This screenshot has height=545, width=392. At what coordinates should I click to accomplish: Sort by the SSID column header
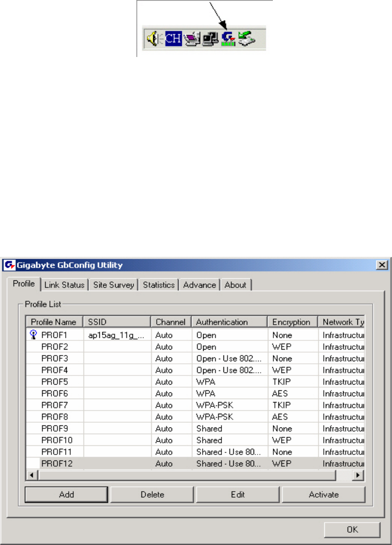click(117, 322)
